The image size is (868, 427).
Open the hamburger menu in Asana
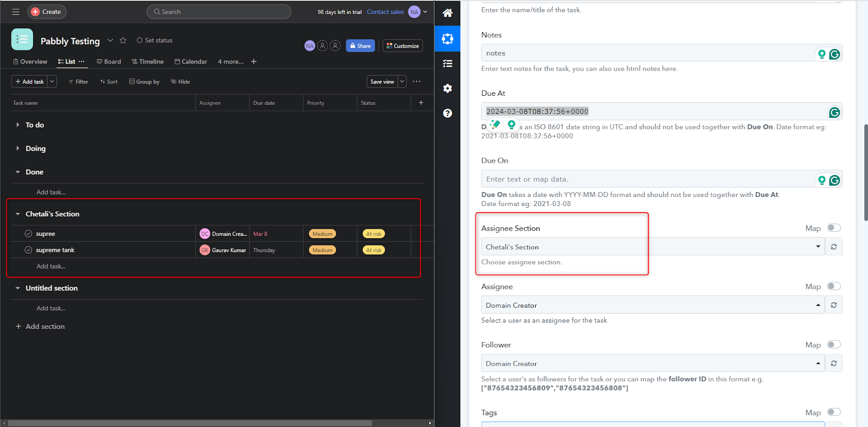point(16,12)
